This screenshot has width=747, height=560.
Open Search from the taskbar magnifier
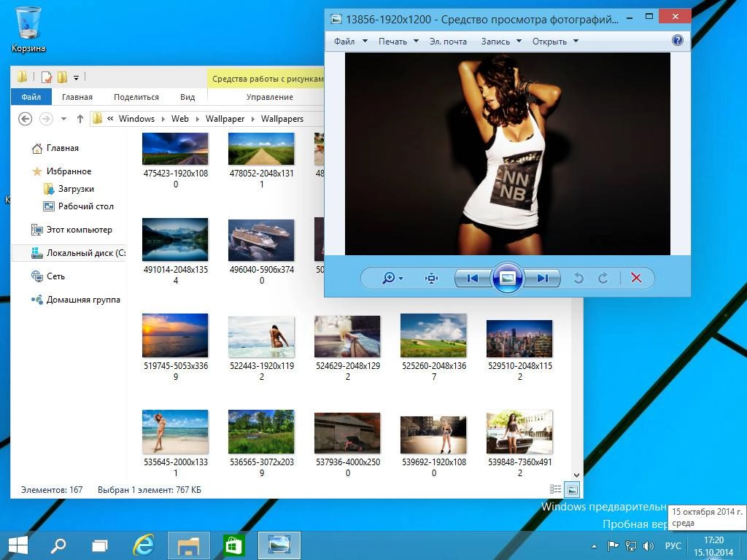(58, 545)
